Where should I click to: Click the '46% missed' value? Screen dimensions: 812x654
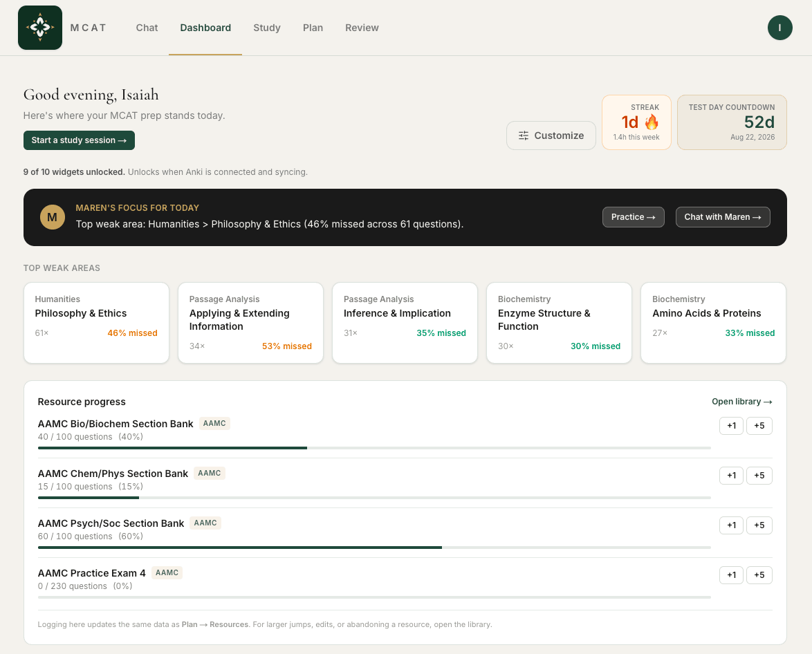click(133, 333)
